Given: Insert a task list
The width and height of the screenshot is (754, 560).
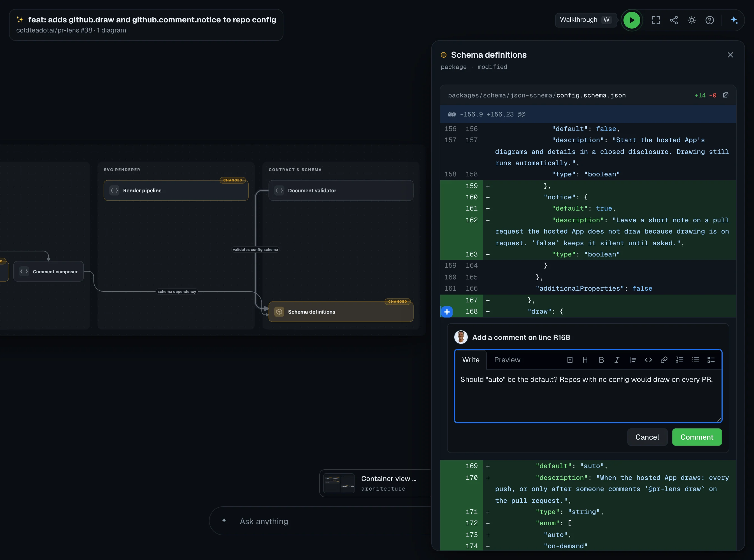Looking at the screenshot, I should pos(711,360).
